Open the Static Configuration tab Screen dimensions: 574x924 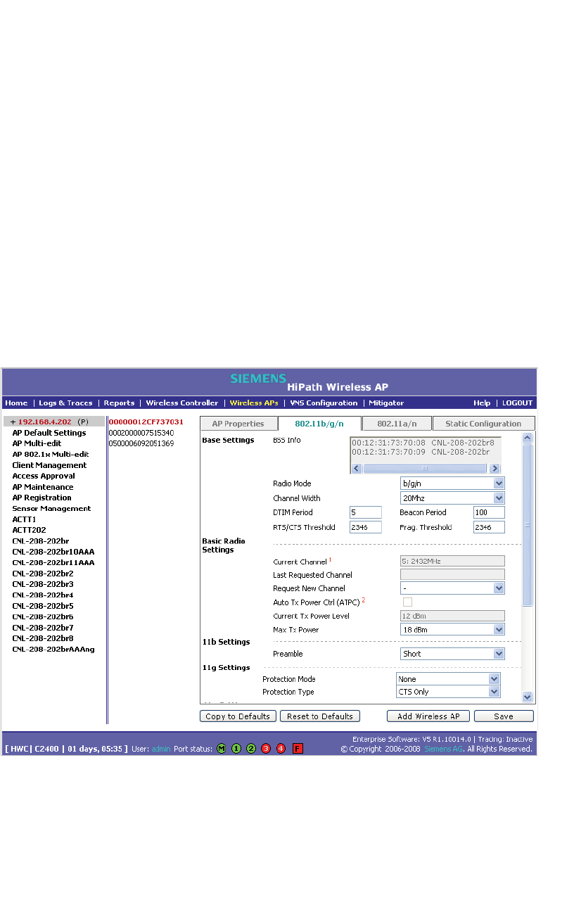coord(483,424)
